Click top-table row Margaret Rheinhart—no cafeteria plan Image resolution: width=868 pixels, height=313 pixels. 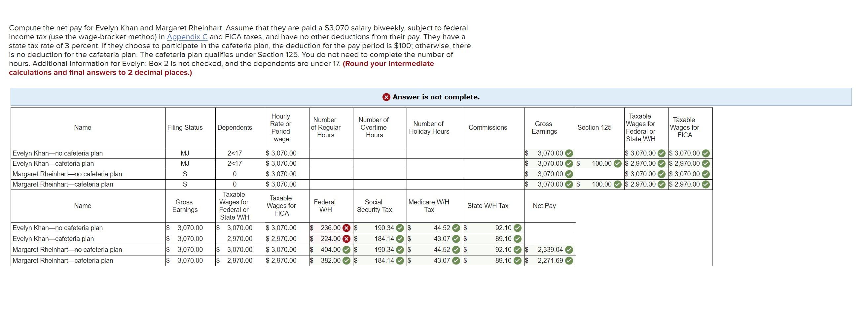click(x=67, y=174)
